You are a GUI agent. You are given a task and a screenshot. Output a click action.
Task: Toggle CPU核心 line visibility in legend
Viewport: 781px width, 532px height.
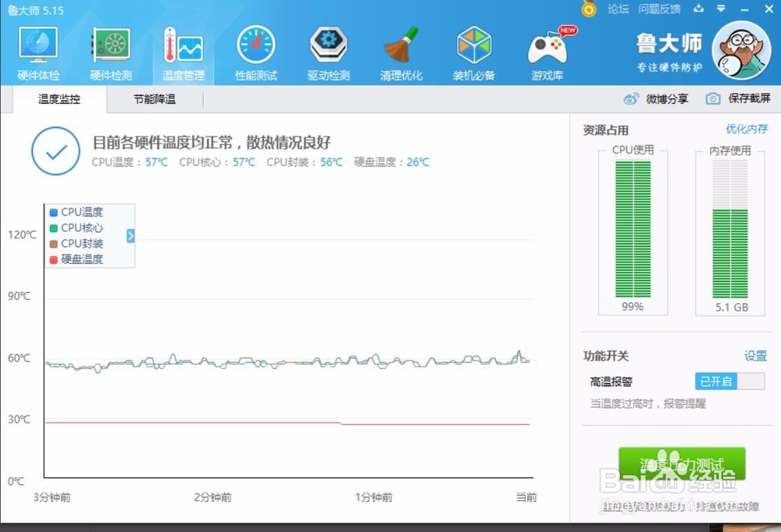tap(79, 227)
